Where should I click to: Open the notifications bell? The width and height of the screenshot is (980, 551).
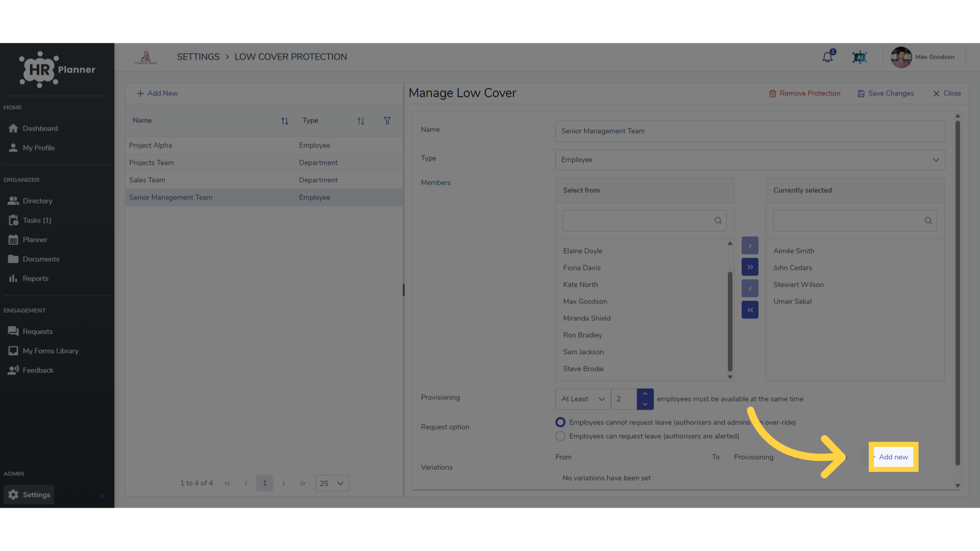[827, 57]
